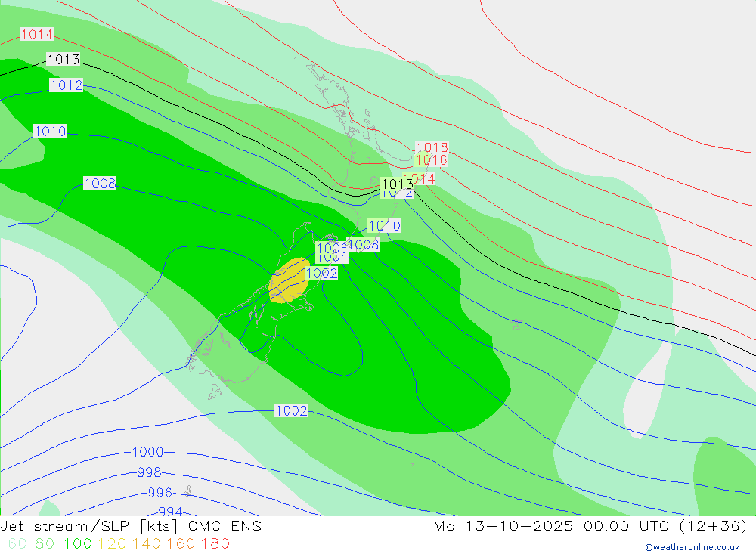Click the blue 1006 isobar label
Viewport: 756px width, 554px height.
tap(332, 248)
